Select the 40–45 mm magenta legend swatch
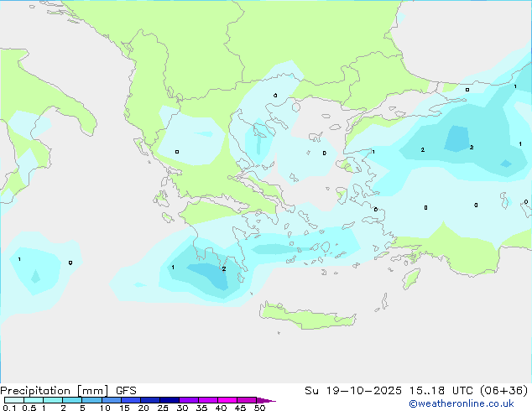Screen dimensions: 532x411 coord(227,400)
